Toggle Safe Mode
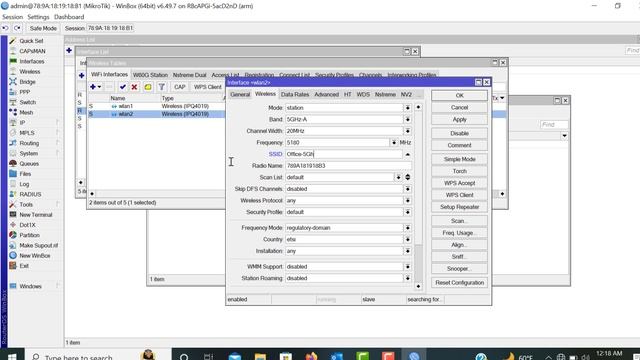This screenshot has height=360, width=640. click(x=43, y=28)
